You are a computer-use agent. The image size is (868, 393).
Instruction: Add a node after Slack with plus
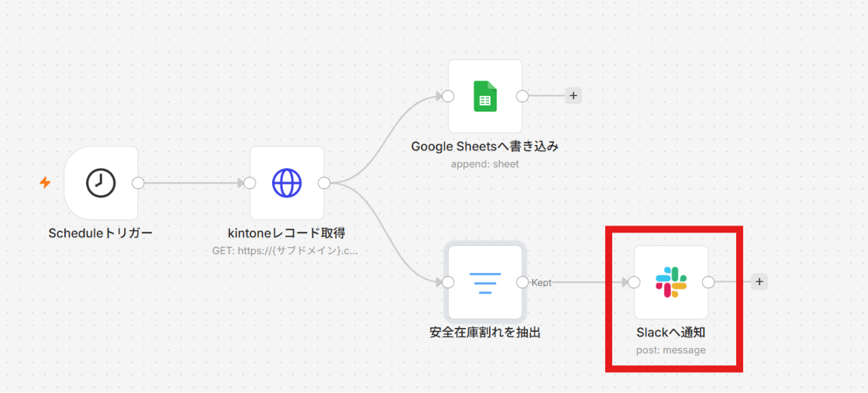click(759, 281)
